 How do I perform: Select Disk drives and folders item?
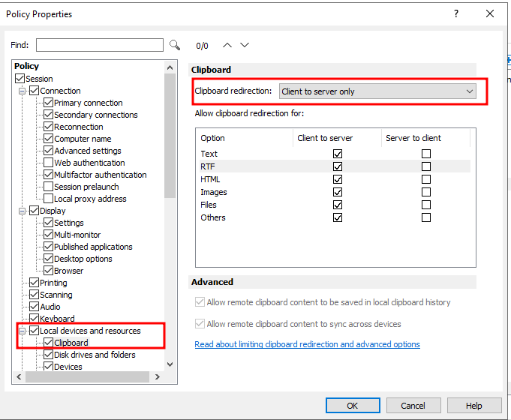95,355
